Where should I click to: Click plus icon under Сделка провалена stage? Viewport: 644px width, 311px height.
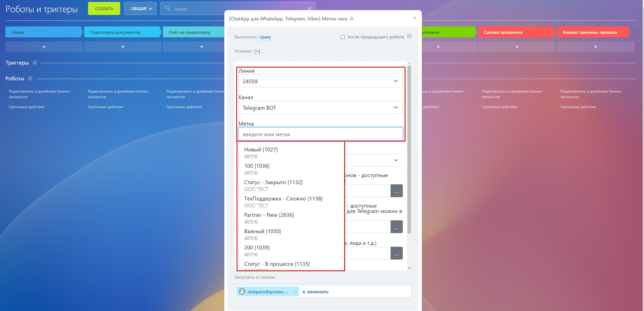[x=517, y=47]
